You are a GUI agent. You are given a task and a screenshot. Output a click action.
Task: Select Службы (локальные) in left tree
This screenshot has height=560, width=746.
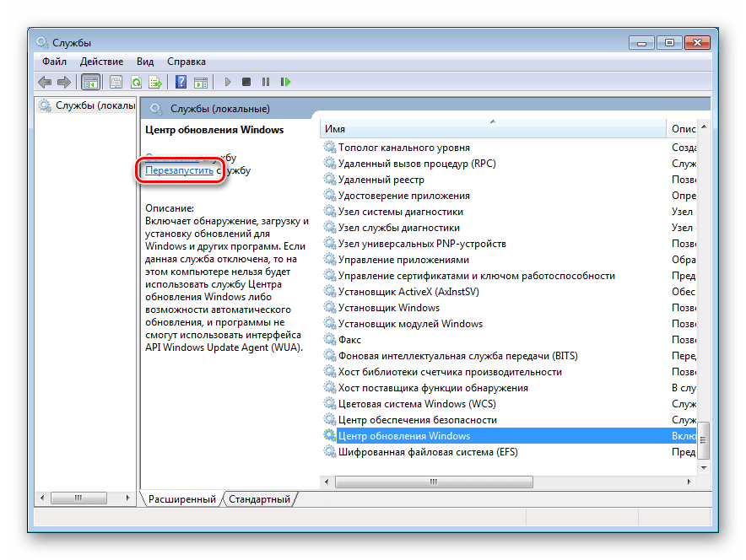pyautogui.click(x=95, y=105)
